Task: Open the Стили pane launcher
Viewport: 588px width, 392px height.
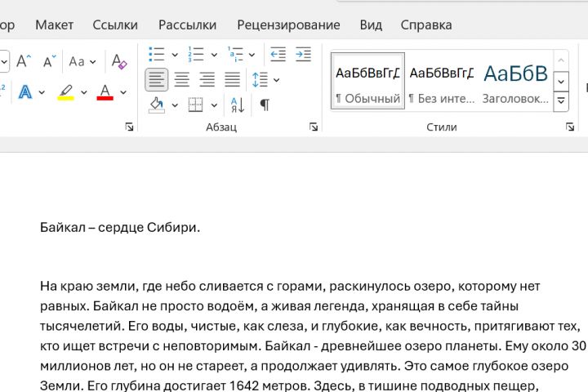Action: [x=570, y=127]
